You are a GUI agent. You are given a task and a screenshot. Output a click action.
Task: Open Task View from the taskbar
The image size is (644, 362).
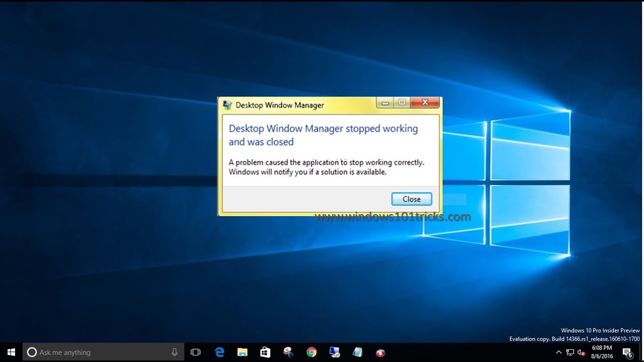point(196,352)
